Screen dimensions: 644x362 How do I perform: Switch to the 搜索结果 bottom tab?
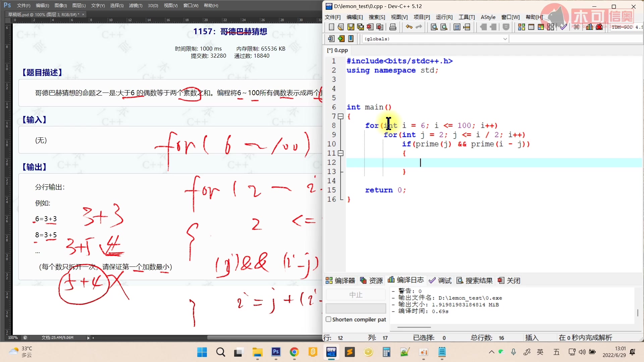[x=474, y=280]
